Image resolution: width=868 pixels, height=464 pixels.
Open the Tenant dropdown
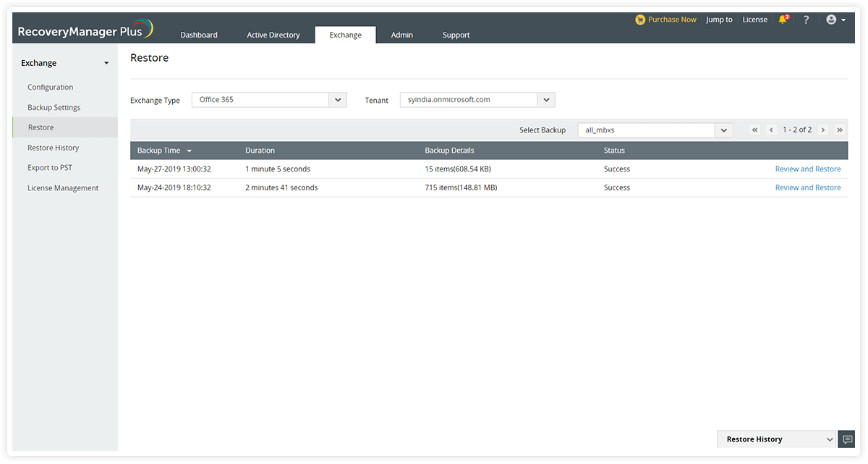546,99
